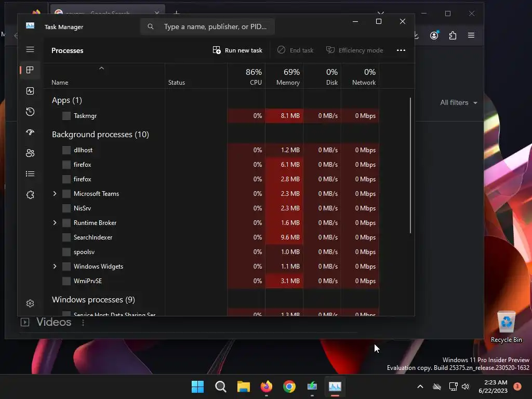Image resolution: width=532 pixels, height=399 pixels.
Task: Open Task Manager Settings gear icon
Action: coord(30,303)
